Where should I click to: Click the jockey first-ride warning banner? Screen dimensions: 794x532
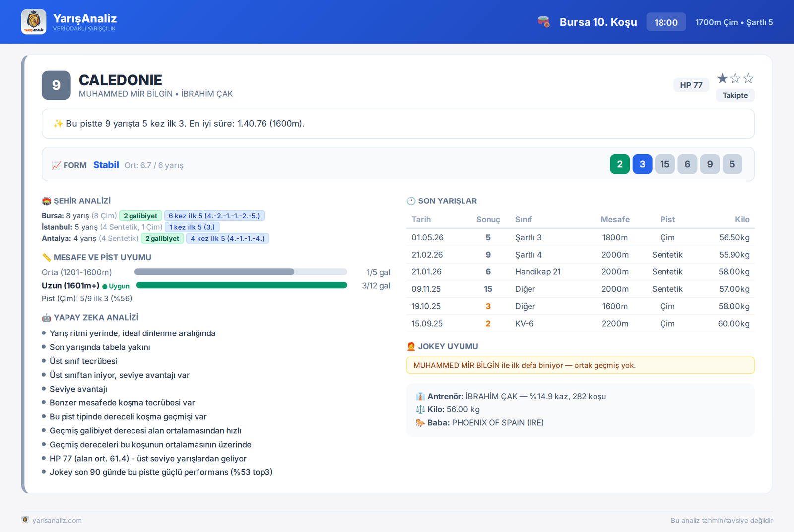pos(581,365)
